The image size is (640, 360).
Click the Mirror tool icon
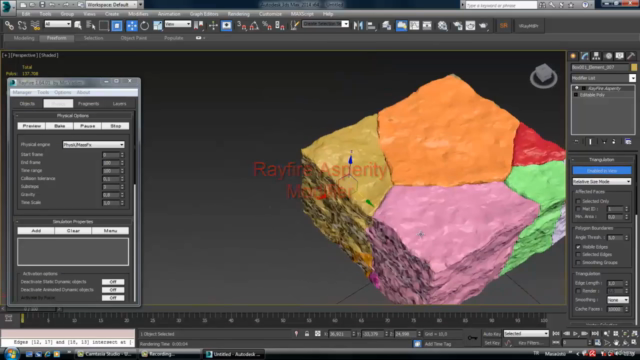pyautogui.click(x=358, y=26)
